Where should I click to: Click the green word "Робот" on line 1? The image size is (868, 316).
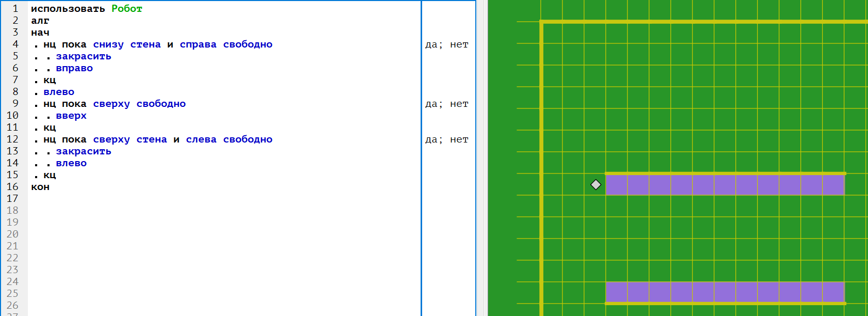coord(126,9)
